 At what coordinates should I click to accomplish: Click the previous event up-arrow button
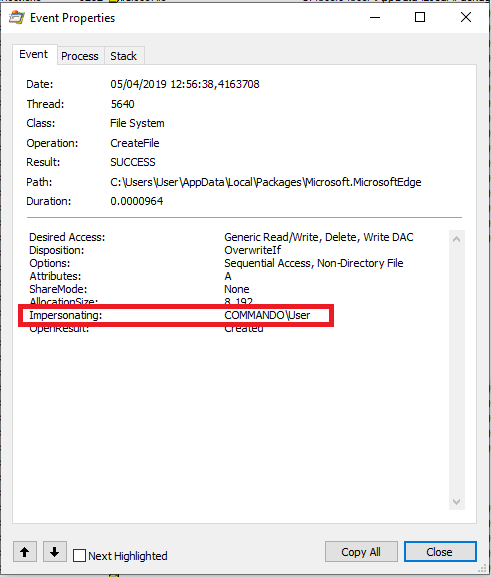pos(25,552)
